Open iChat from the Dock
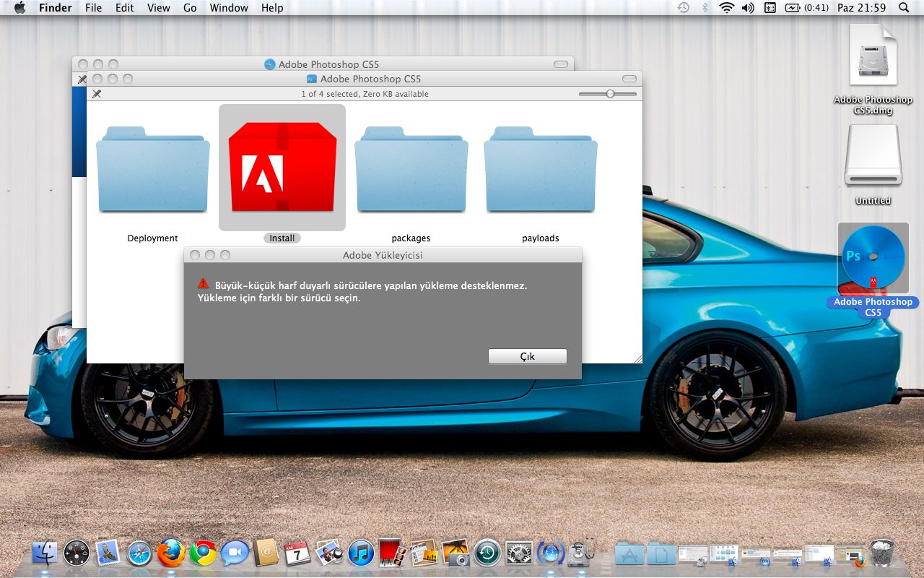Screen dimensions: 924x578 [x=235, y=553]
